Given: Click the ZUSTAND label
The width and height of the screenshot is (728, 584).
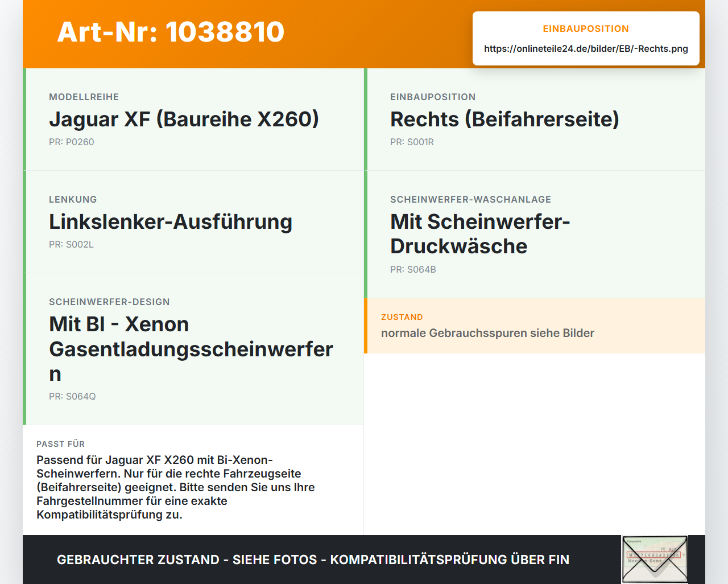Looking at the screenshot, I should click(x=402, y=317).
